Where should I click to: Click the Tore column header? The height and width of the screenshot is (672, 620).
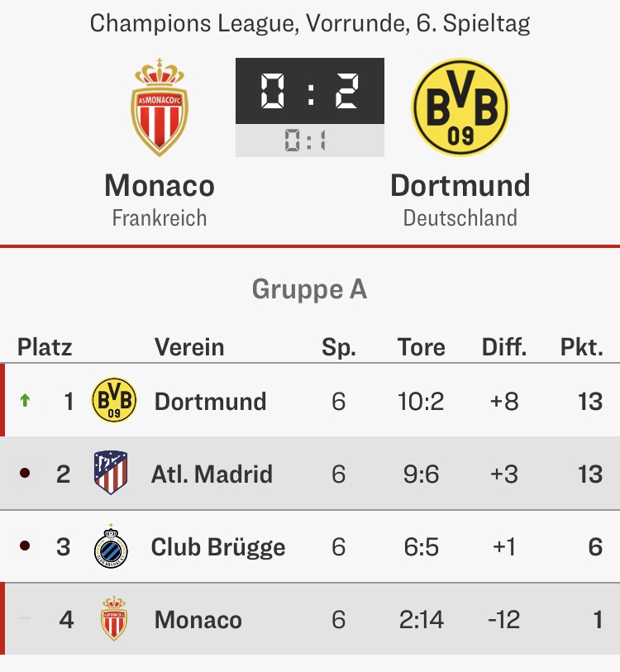421,346
